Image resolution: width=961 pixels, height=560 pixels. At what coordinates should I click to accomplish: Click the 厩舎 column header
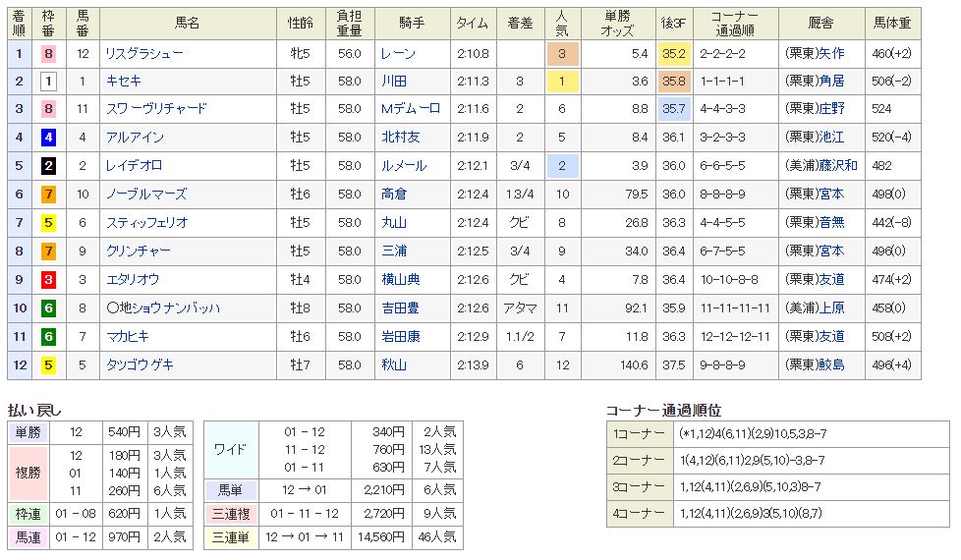821,24
